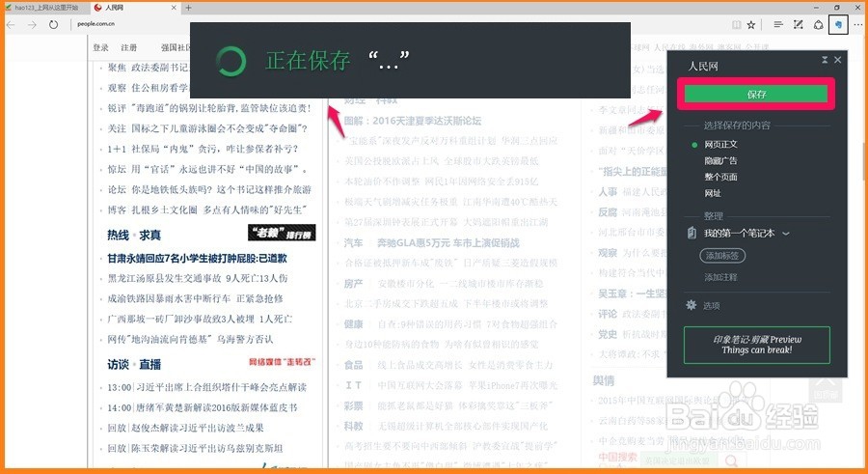This screenshot has width=868, height=474.
Task: Open 回放 赵俊杰解读习近平出访波兰成果
Action: [185, 428]
